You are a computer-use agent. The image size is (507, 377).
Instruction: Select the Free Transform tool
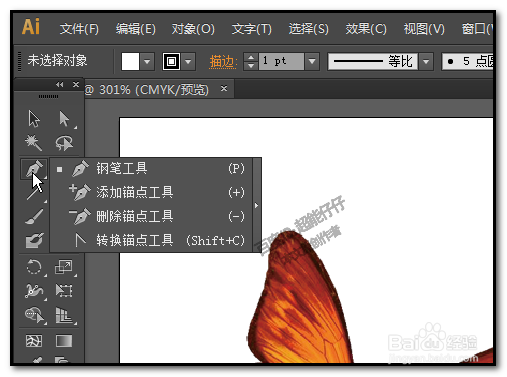click(64, 291)
